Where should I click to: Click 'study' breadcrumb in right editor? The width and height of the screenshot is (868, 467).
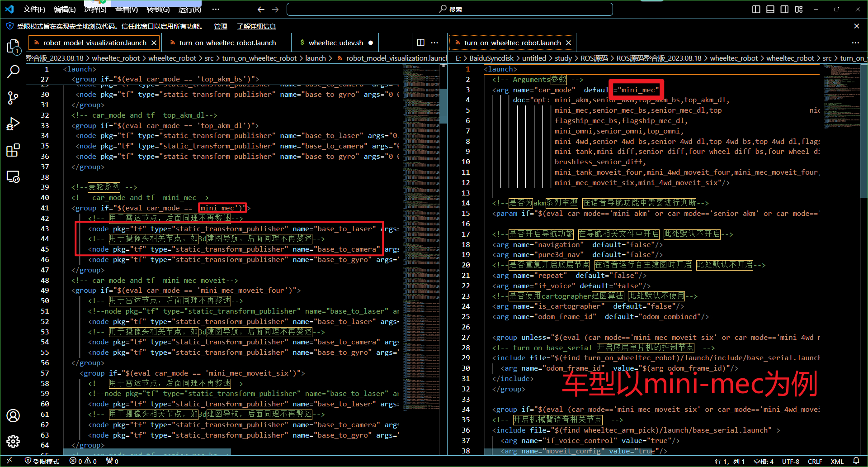coord(563,58)
